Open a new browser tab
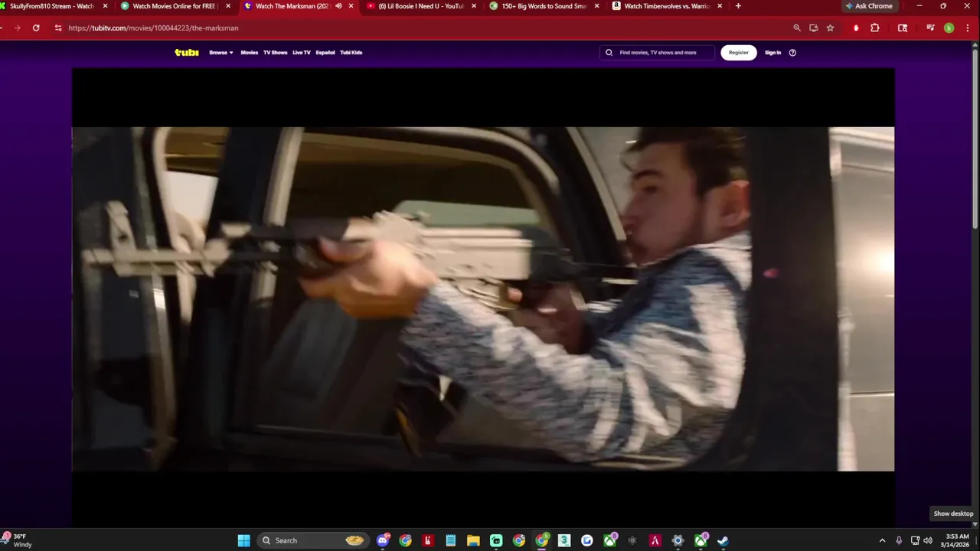 [738, 6]
